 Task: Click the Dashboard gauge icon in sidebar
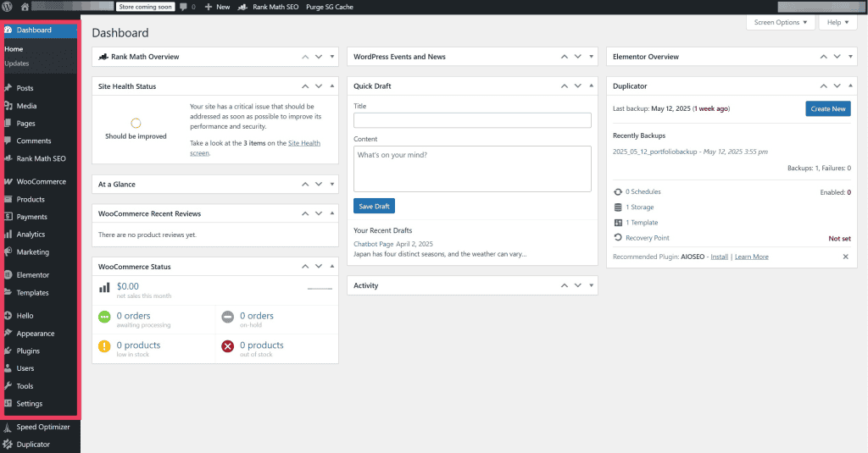(x=8, y=30)
